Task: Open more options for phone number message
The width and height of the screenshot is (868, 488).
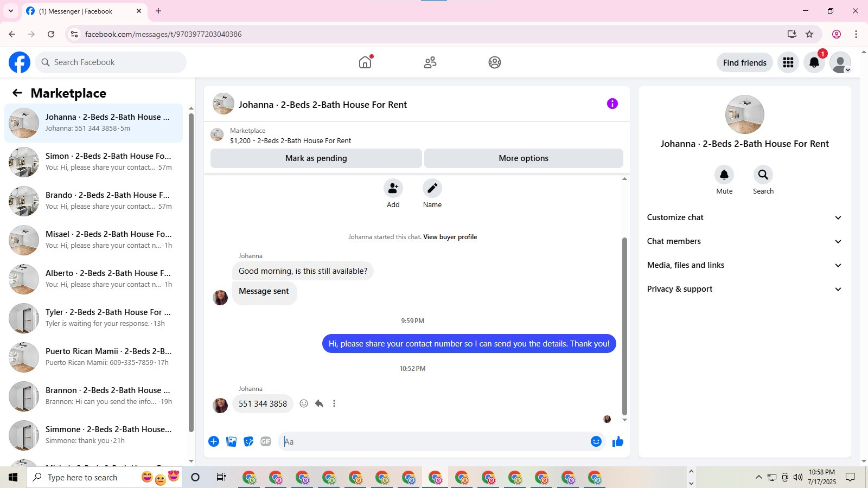Action: (x=334, y=403)
